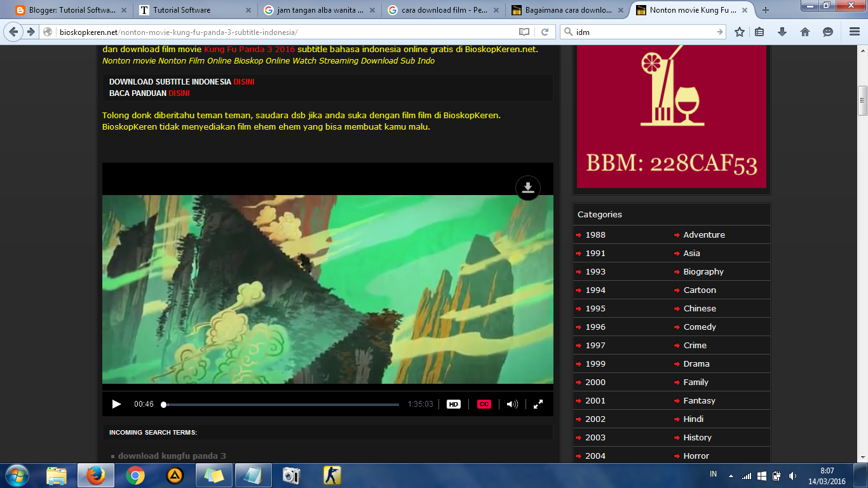868x488 pixels.
Task: Open the Adventure category
Action: pos(704,235)
